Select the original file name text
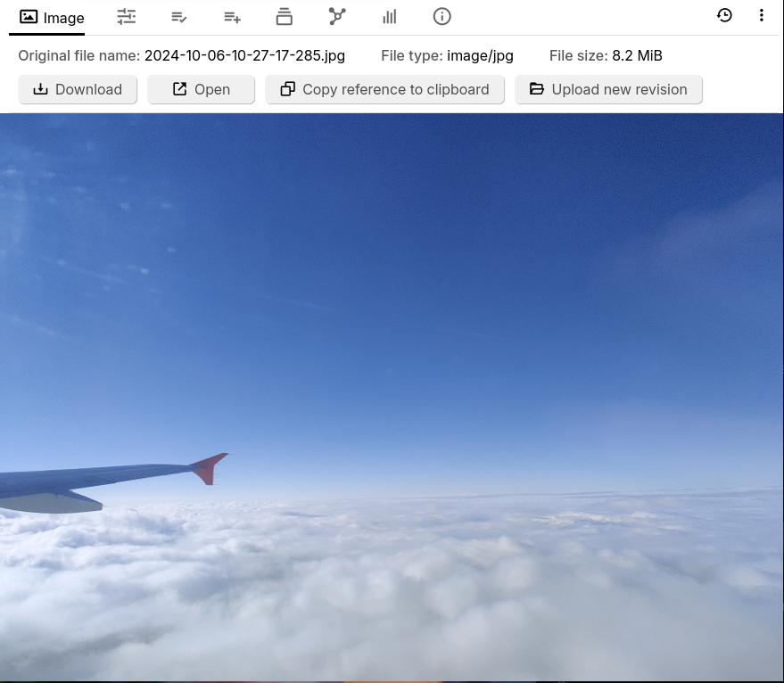The height and width of the screenshot is (683, 784). click(244, 55)
